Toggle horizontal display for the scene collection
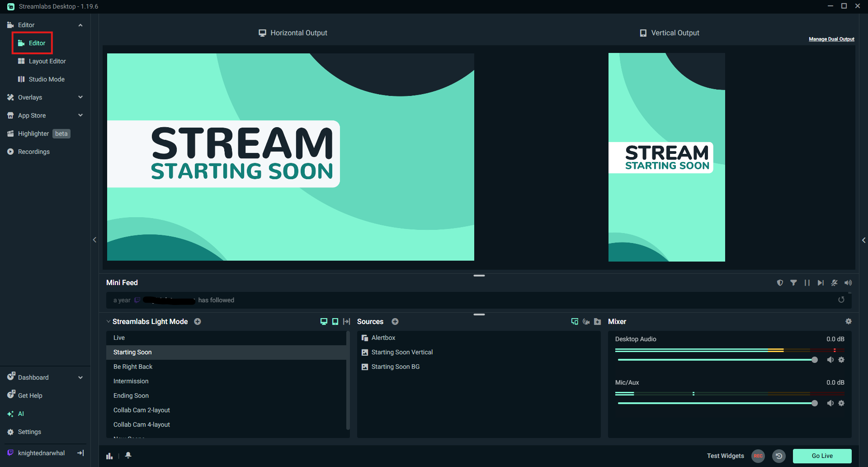Screen dimensions: 868x467 click(x=324, y=321)
